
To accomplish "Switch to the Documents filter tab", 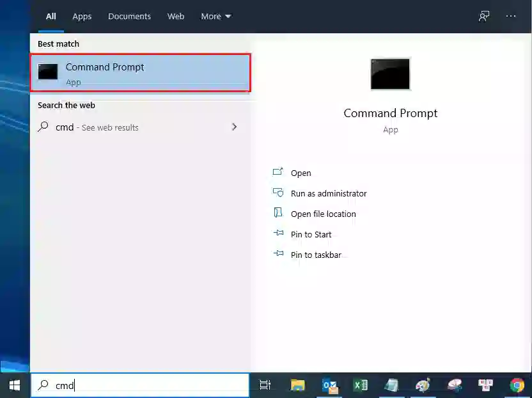I will pos(129,16).
